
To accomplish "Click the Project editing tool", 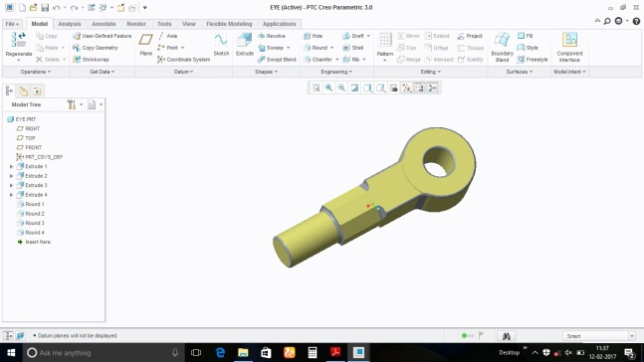I will (x=470, y=36).
